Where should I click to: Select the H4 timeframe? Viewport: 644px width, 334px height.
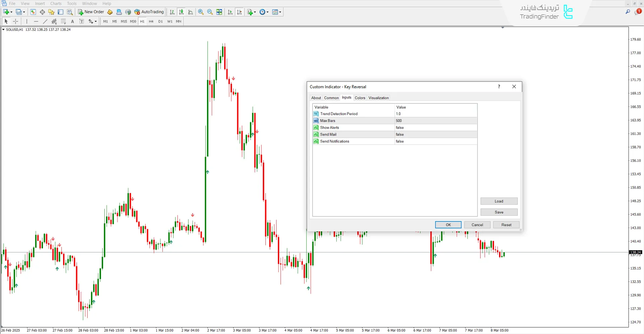(151, 21)
